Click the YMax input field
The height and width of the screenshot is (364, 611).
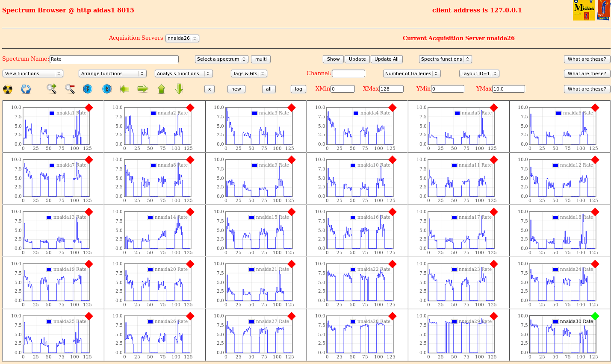[508, 89]
